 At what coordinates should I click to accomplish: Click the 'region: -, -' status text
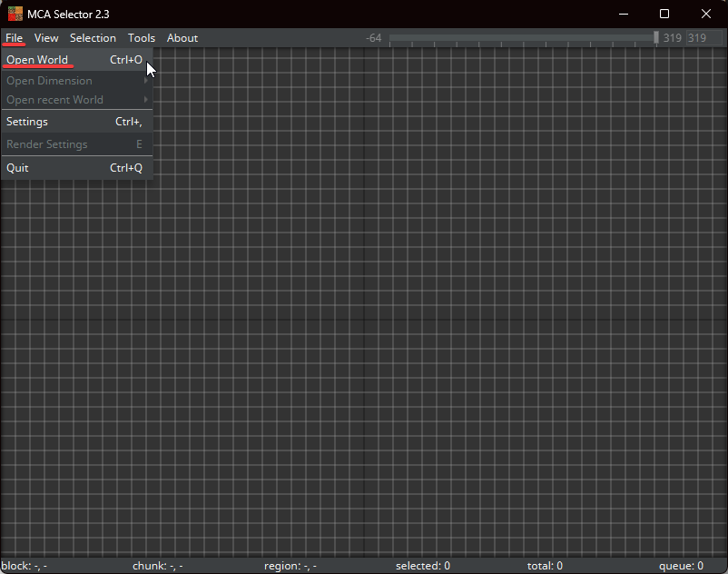click(x=290, y=566)
